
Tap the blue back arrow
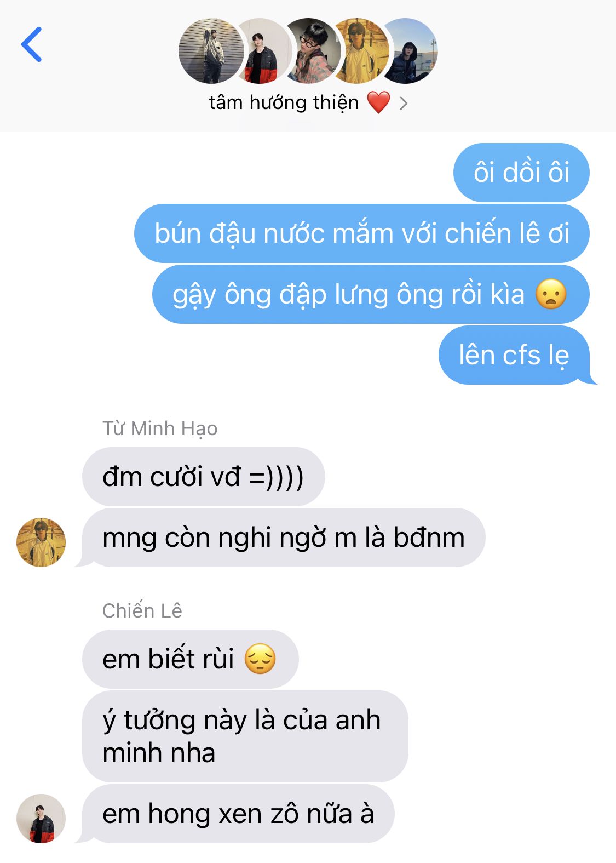[x=31, y=44]
